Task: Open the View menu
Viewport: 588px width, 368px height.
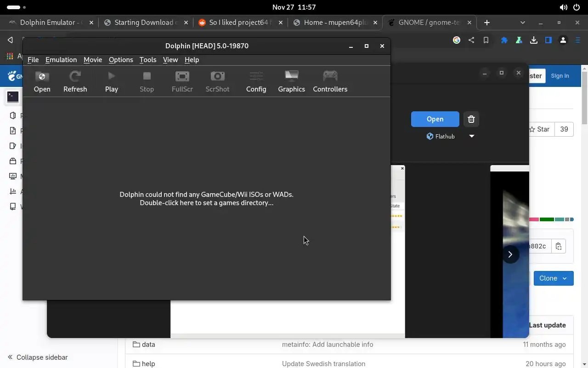Action: (x=170, y=60)
